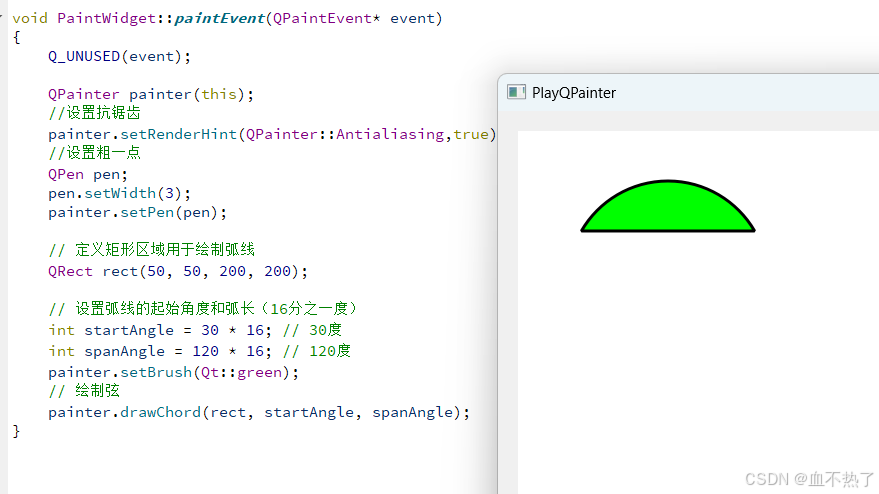Click drawChord in the code
The image size is (879, 494).
point(160,413)
